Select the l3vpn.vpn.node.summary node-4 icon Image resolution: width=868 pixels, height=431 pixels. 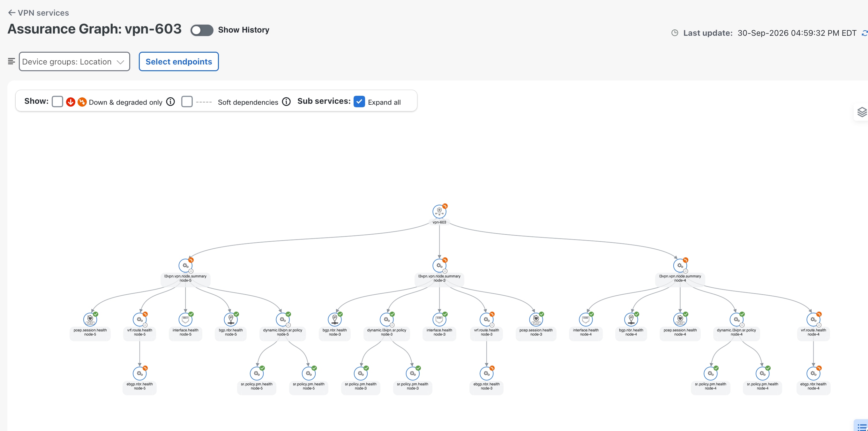click(680, 265)
